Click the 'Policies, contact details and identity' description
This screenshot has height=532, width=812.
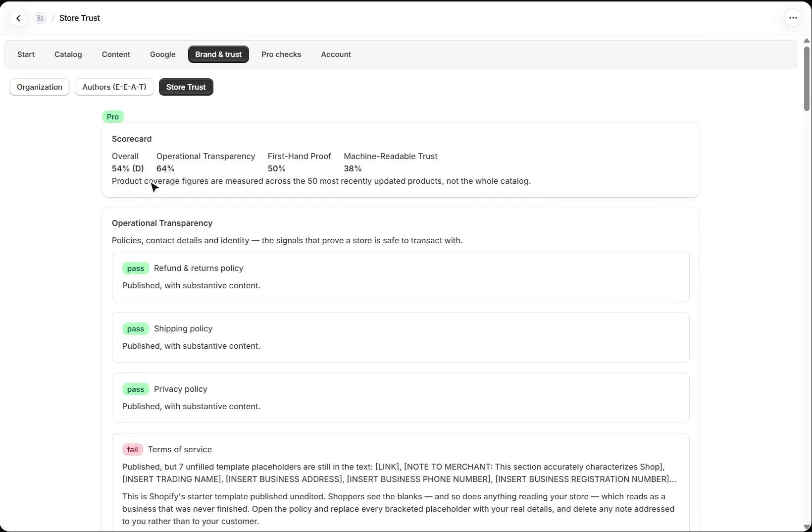tap(287, 241)
